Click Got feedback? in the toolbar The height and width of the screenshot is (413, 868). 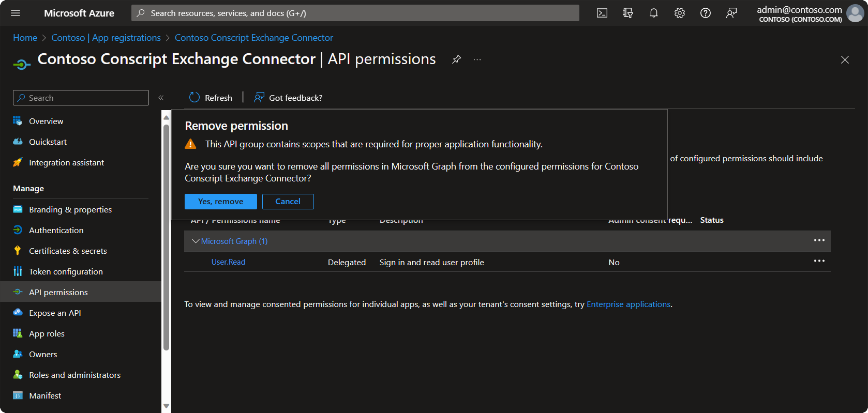288,98
